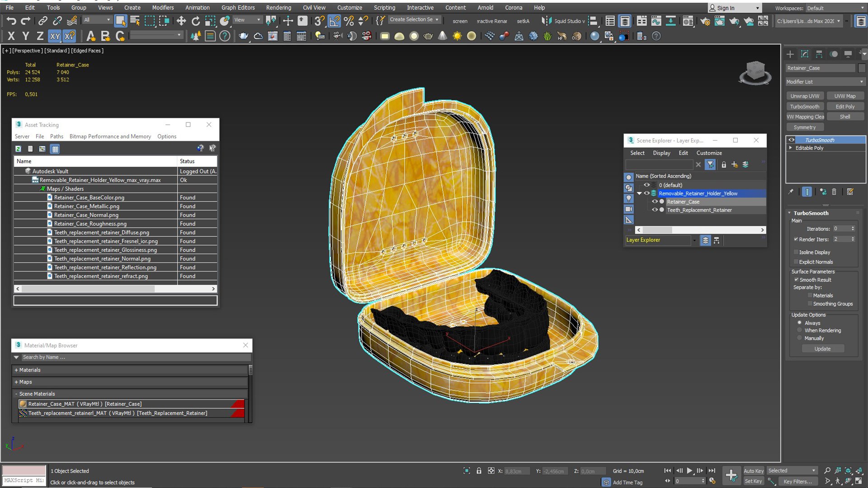Image resolution: width=868 pixels, height=488 pixels.
Task: Add an Unwrap UVW modifier
Action: point(805,96)
